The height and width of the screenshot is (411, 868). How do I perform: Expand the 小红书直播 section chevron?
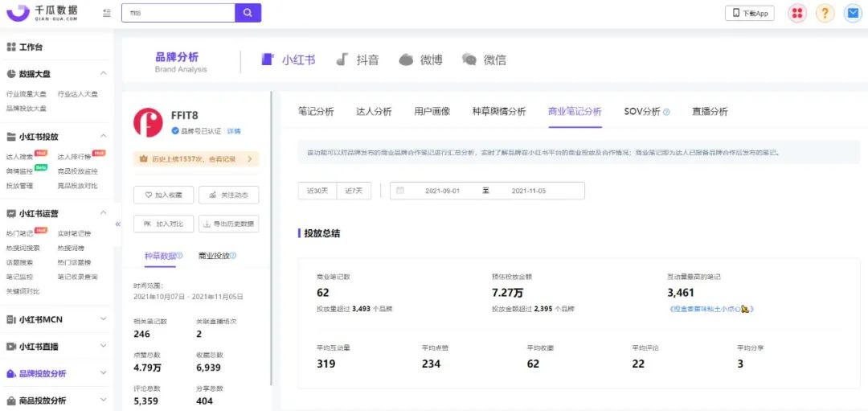tap(104, 346)
